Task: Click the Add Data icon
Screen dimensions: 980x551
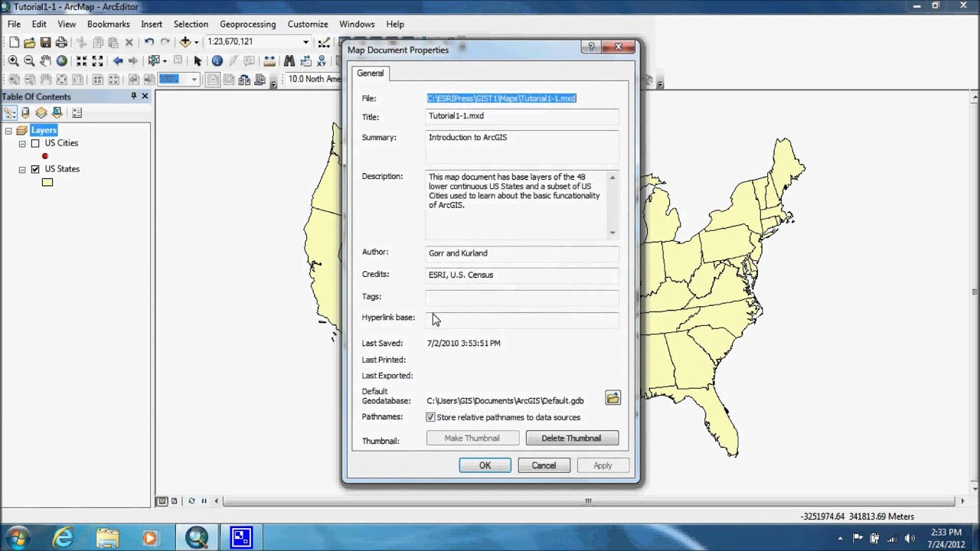Action: [185, 42]
